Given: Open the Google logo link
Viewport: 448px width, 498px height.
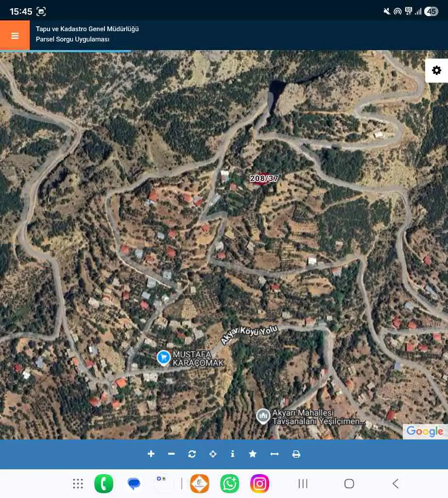Looking at the screenshot, I should pos(425,431).
